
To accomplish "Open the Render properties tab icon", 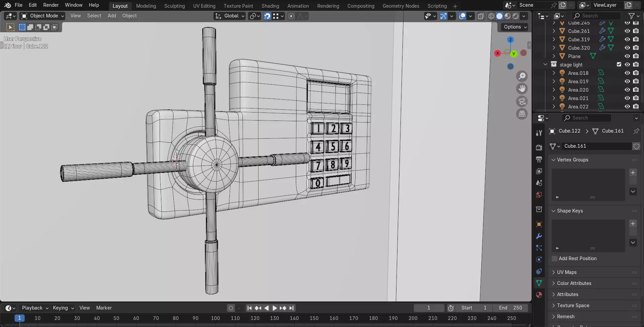I will point(539,147).
